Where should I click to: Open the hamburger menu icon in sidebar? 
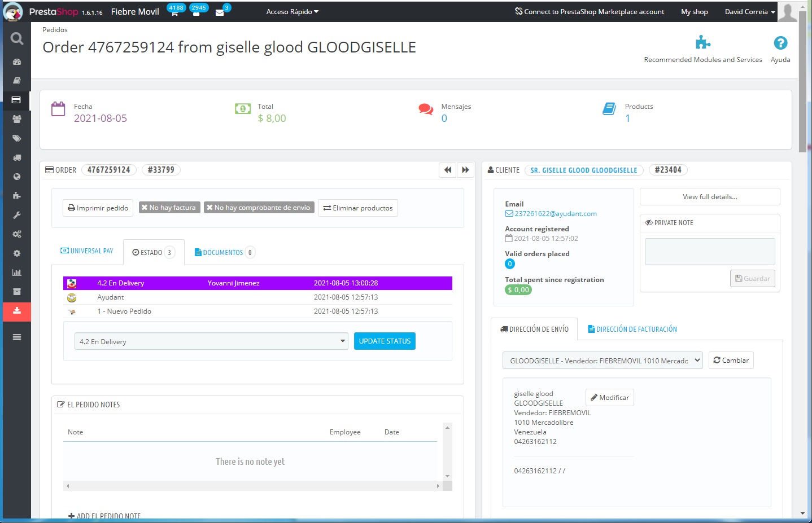tap(17, 337)
